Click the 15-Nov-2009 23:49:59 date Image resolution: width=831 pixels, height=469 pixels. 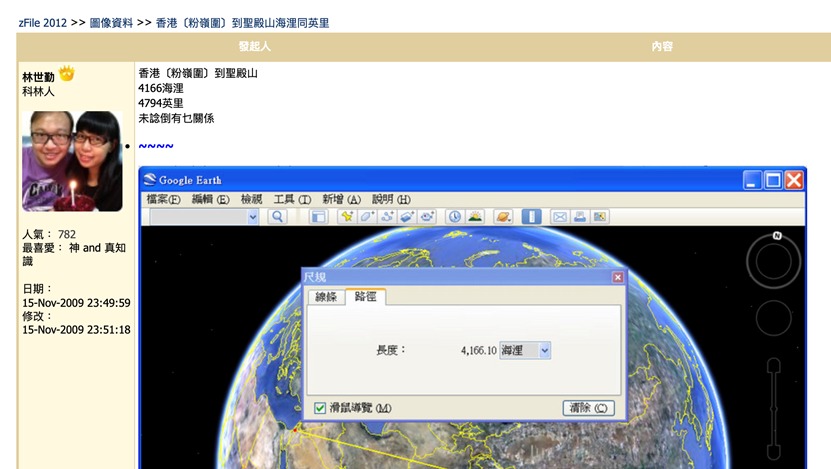76,303
